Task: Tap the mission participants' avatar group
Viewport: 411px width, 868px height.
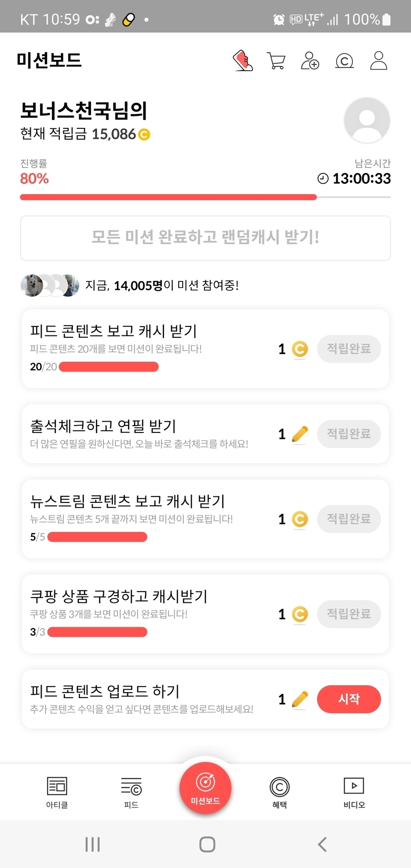Action: [x=50, y=285]
